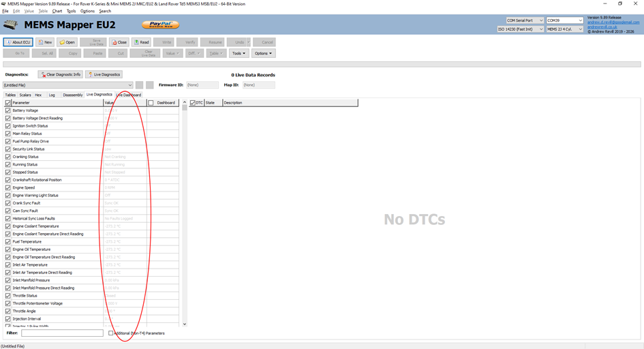Clear Diagnostic Info from the ECU

click(61, 74)
